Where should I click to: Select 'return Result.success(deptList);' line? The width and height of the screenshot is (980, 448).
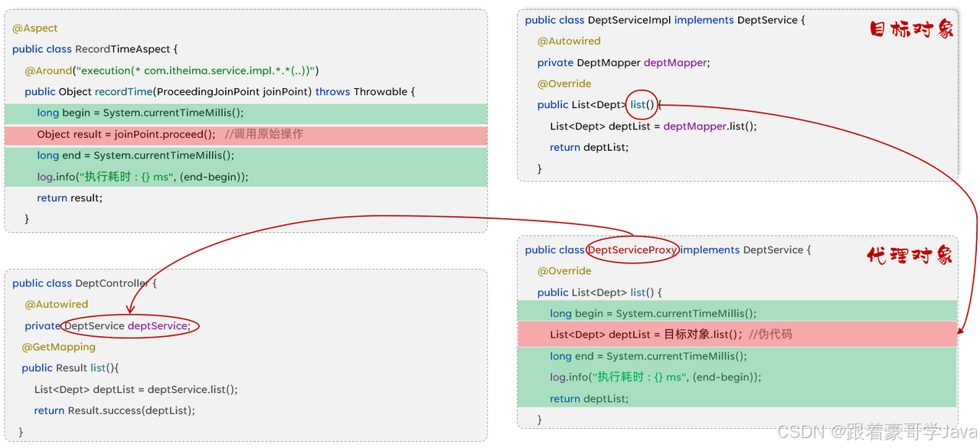click(115, 410)
